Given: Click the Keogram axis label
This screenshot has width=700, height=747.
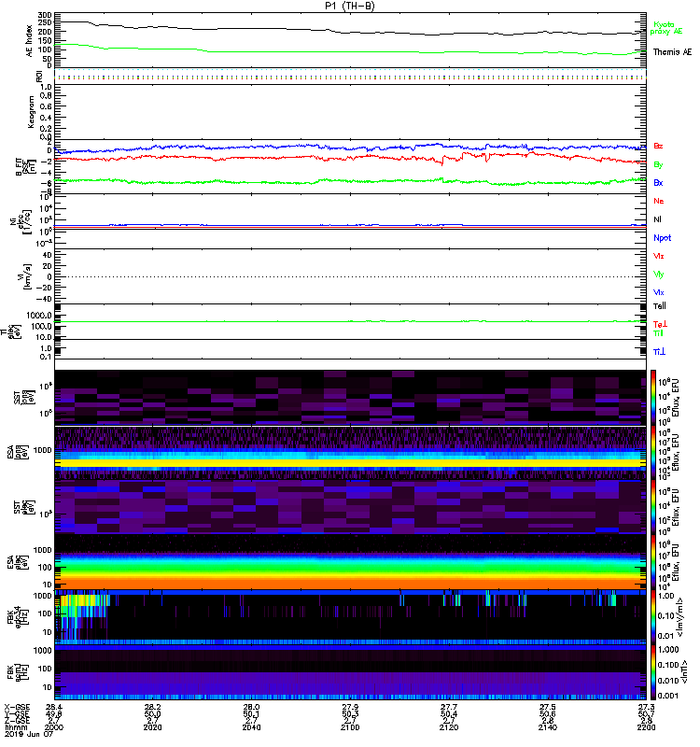Looking at the screenshot, I should [31, 111].
